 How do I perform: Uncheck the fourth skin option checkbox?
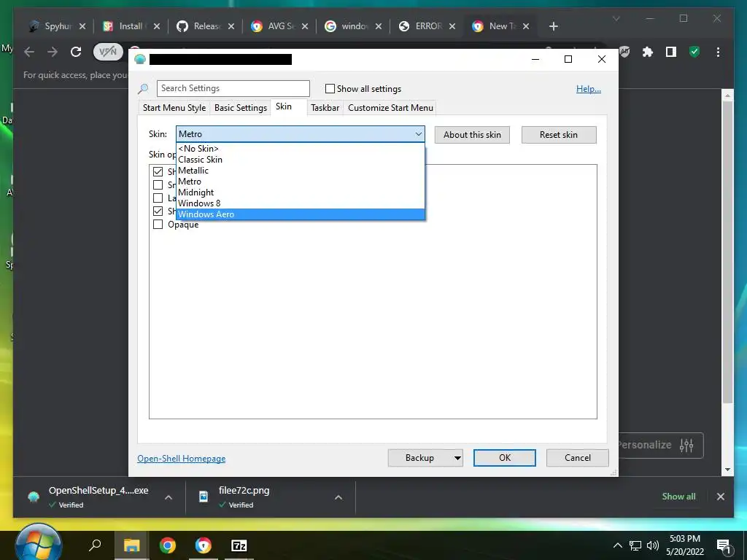(158, 211)
